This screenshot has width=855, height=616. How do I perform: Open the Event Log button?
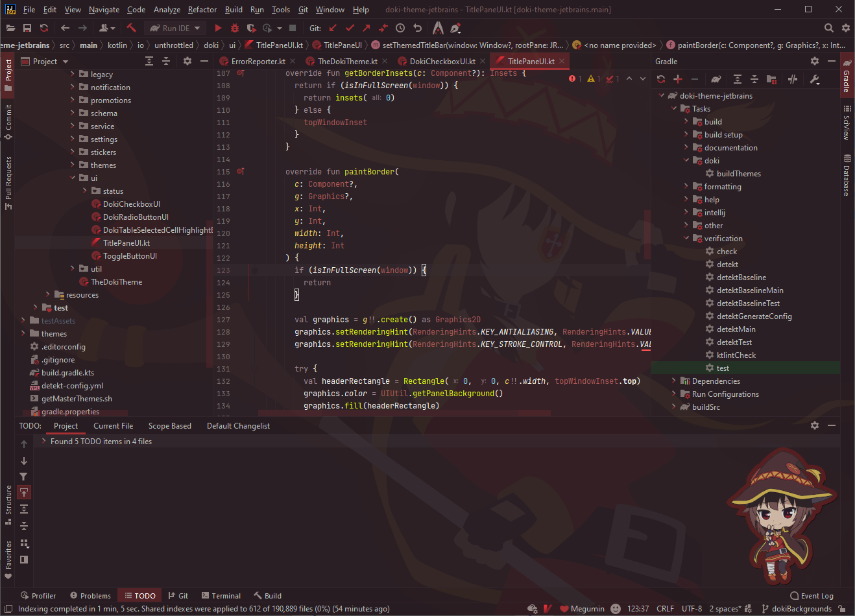pyautogui.click(x=812, y=596)
